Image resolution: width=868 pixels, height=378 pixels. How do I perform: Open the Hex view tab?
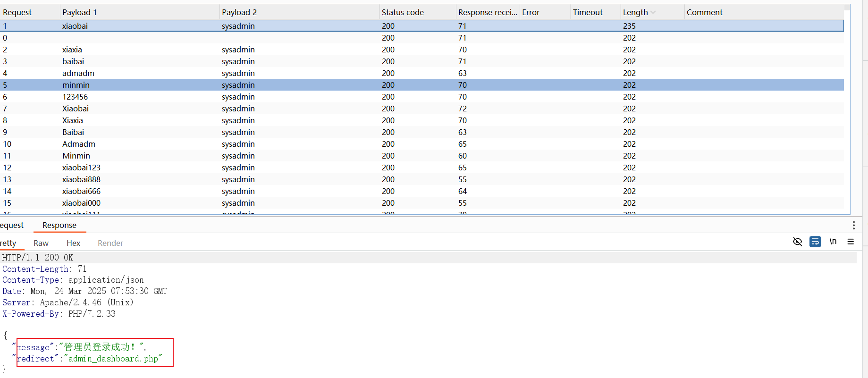[x=73, y=243]
